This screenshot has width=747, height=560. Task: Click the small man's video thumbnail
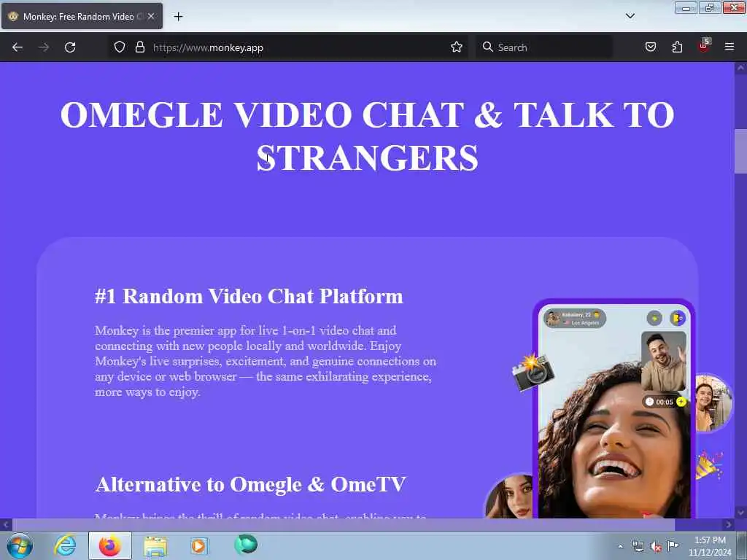coord(664,362)
